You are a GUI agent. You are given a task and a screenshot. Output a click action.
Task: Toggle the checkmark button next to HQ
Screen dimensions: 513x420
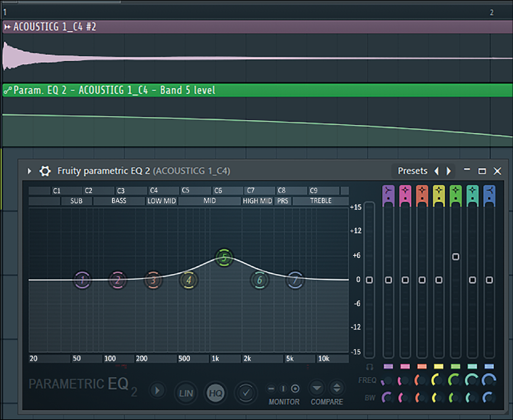[x=246, y=393]
